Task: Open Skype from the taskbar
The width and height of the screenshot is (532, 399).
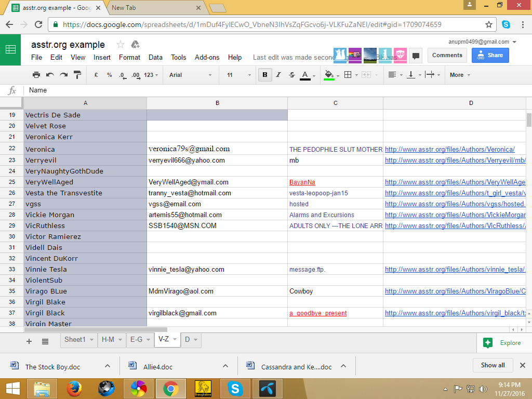Action: [235, 389]
